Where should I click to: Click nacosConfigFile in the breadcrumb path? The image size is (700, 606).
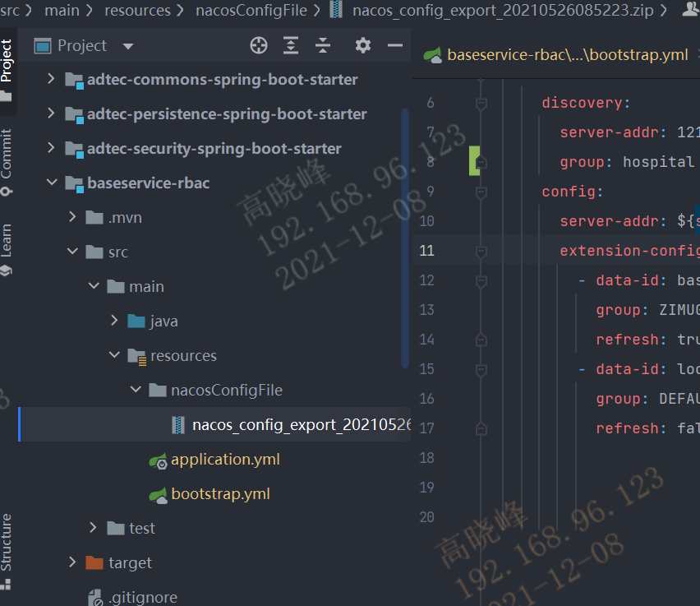[x=251, y=11]
